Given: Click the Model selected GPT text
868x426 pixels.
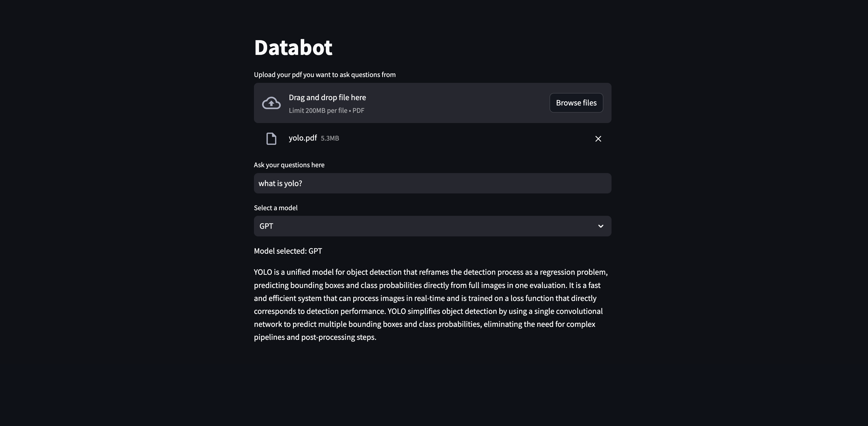Looking at the screenshot, I should 288,251.
